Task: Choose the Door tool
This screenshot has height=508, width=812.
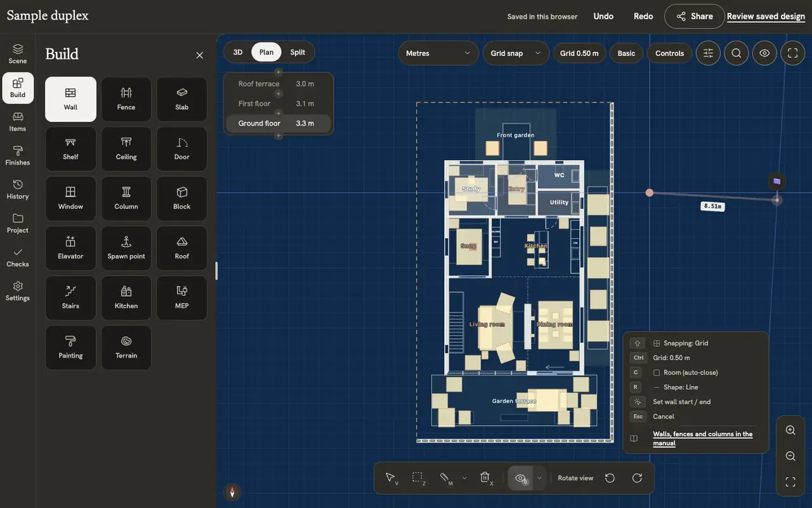Action: pos(182,149)
